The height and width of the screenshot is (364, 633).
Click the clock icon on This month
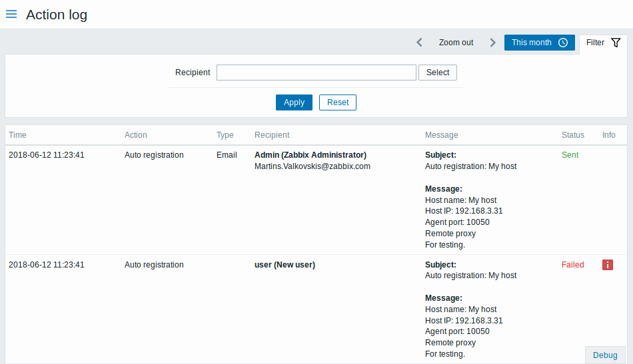tap(563, 43)
